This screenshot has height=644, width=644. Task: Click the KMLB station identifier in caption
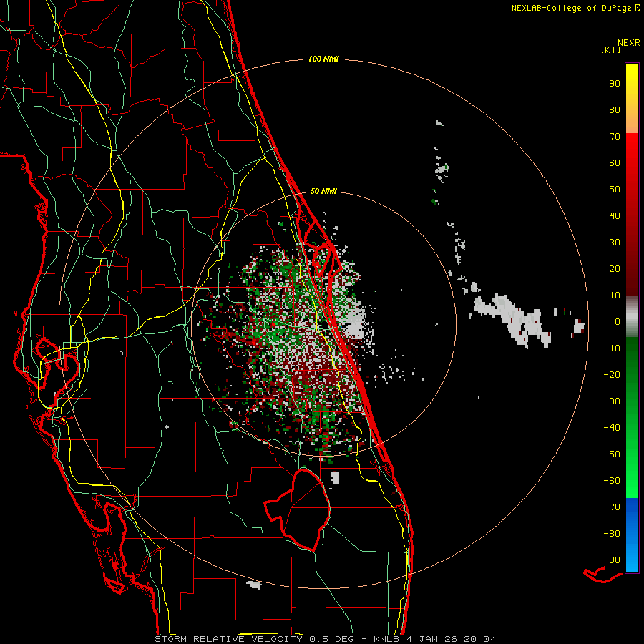(386, 639)
